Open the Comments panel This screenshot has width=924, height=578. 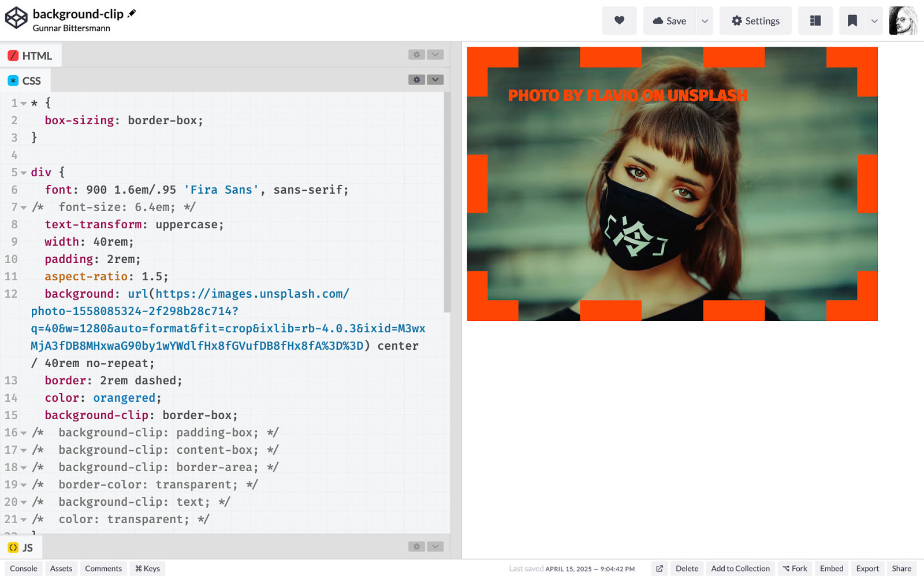(103, 569)
